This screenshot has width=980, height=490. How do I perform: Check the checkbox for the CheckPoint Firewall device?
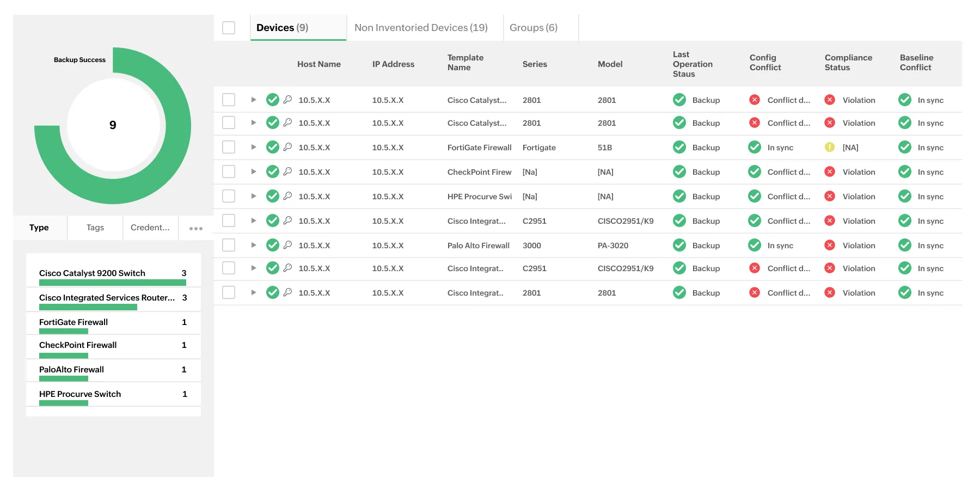(x=228, y=171)
